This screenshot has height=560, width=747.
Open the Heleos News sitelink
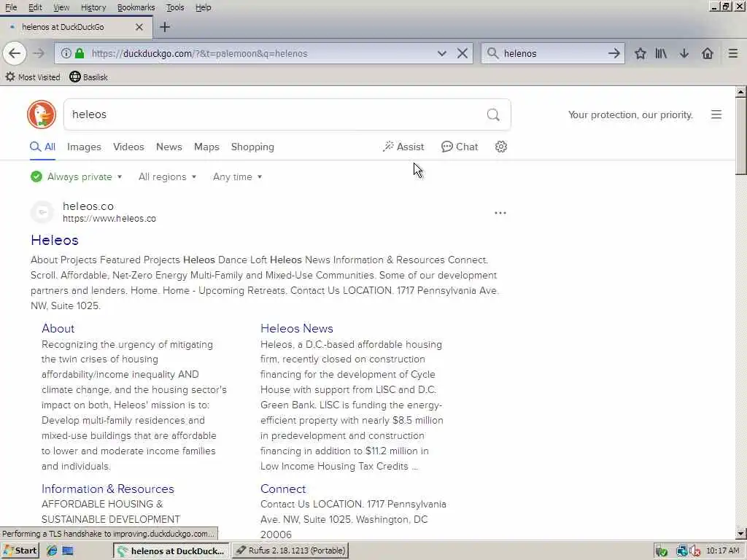pyautogui.click(x=296, y=329)
